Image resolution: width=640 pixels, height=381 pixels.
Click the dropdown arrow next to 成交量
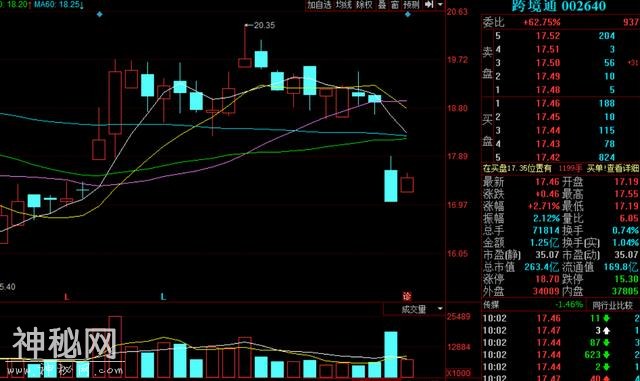point(440,309)
